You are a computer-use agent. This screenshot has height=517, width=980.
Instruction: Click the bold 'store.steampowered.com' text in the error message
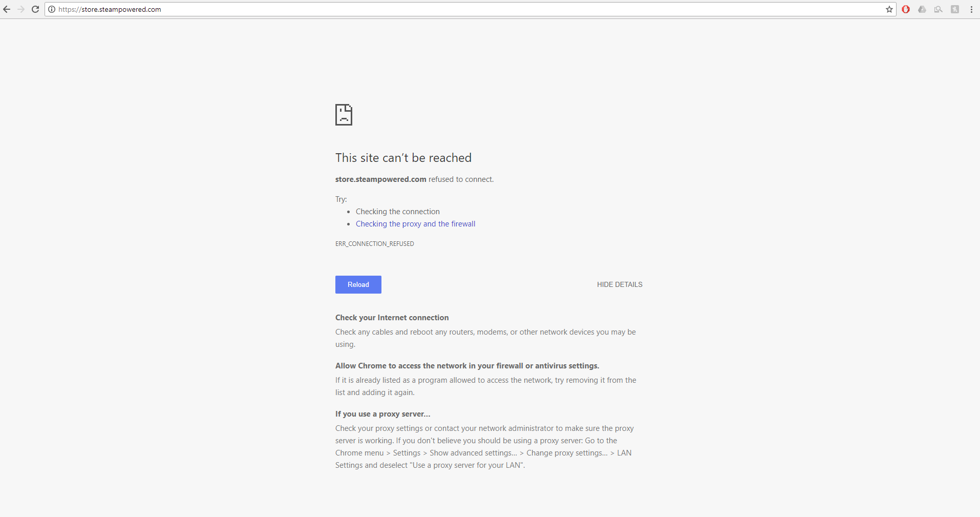381,179
